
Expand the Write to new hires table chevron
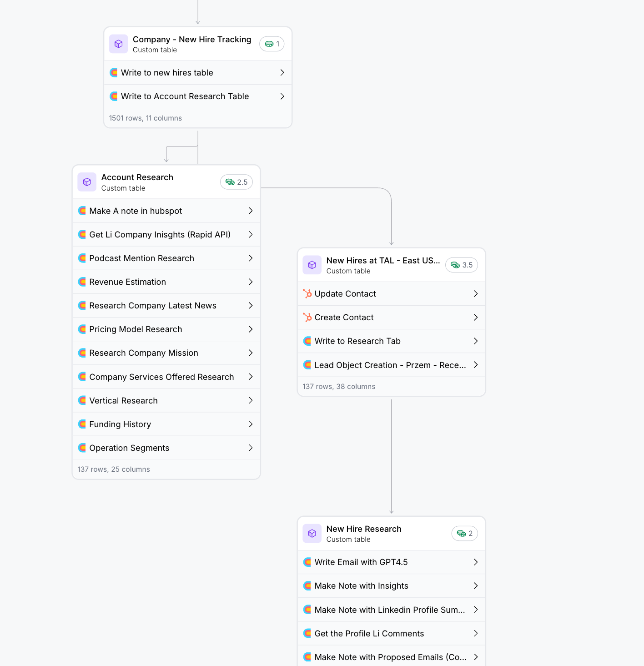[x=282, y=73]
